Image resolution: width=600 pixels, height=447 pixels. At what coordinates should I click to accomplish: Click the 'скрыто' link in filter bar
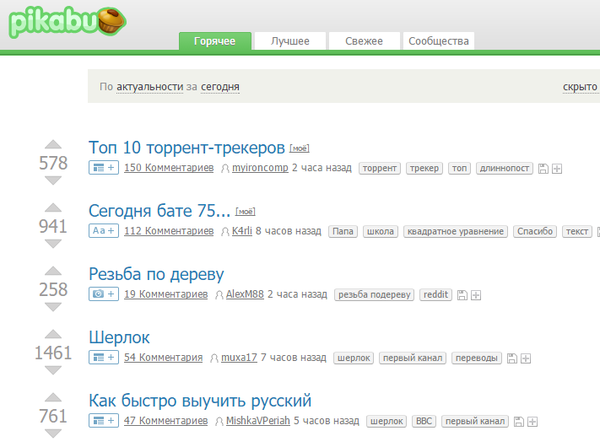(x=580, y=88)
